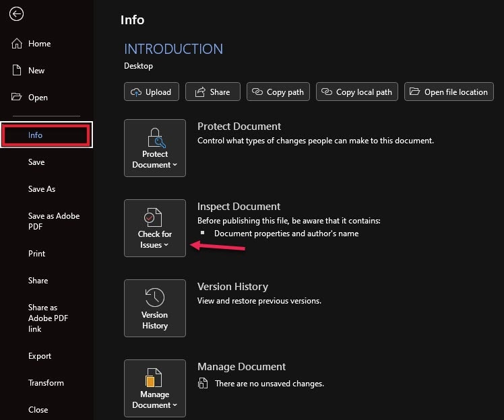Image resolution: width=504 pixels, height=420 pixels.
Task: Click the Open file location folder icon
Action: (x=415, y=92)
